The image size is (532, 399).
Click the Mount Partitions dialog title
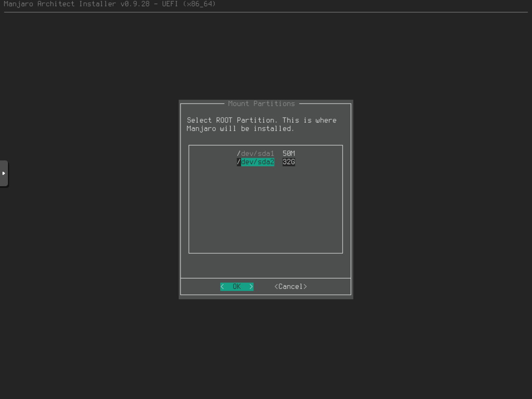pos(261,103)
